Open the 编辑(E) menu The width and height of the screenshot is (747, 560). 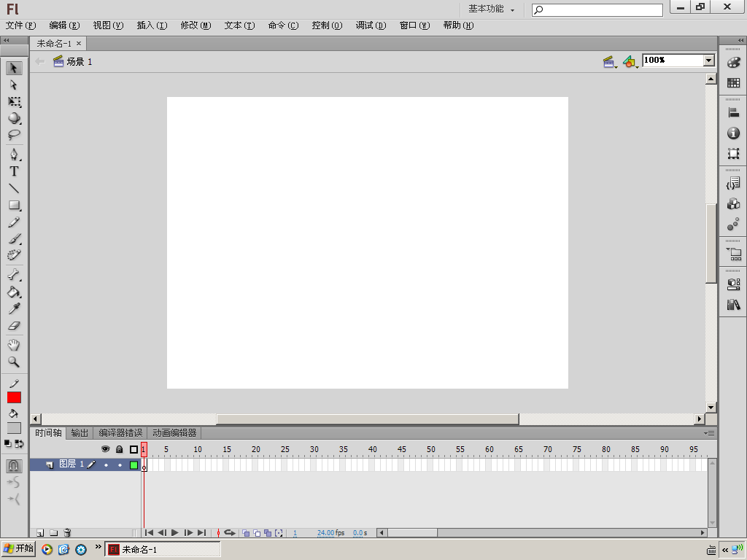point(64,26)
